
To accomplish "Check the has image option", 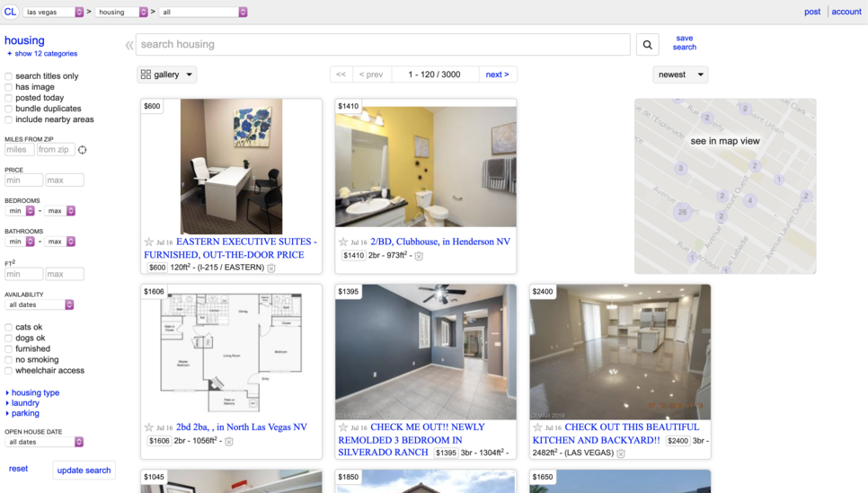I will point(8,87).
